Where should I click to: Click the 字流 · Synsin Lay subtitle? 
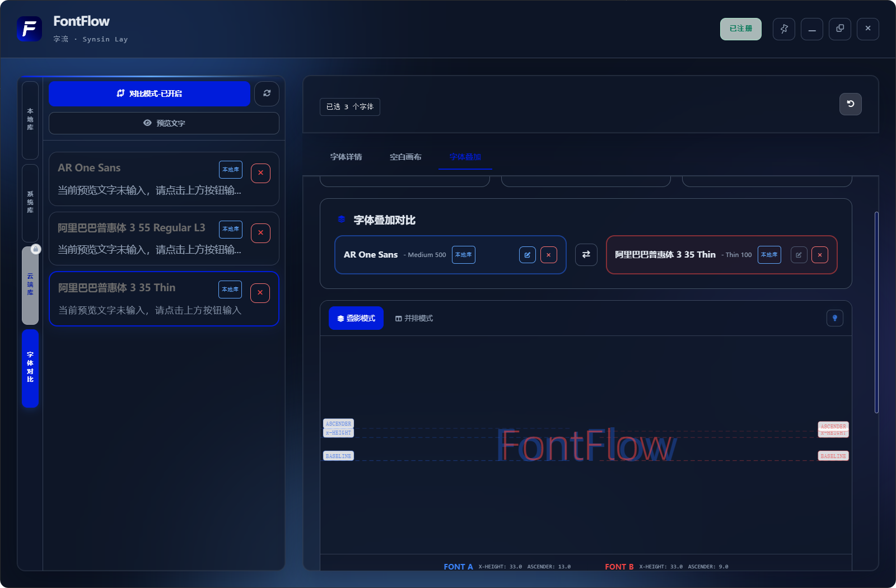[91, 39]
